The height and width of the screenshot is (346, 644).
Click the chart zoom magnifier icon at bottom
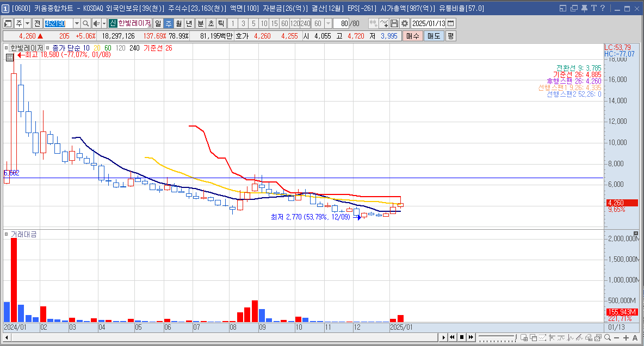[x=608, y=337]
